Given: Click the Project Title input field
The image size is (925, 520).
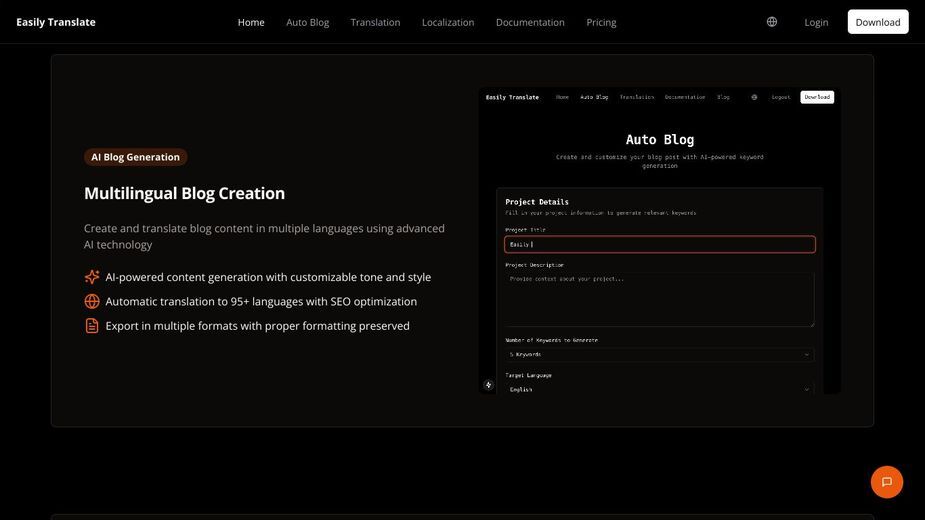Looking at the screenshot, I should tap(660, 244).
